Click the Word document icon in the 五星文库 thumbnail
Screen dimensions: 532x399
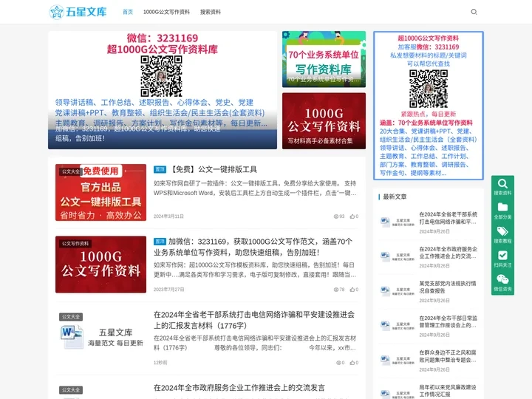(72, 337)
